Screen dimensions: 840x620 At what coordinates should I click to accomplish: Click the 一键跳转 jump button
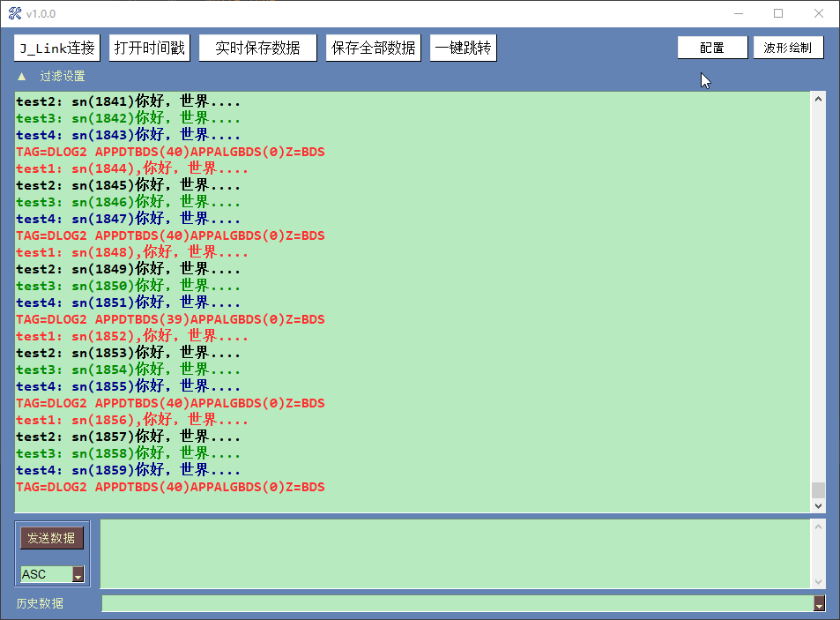[464, 49]
